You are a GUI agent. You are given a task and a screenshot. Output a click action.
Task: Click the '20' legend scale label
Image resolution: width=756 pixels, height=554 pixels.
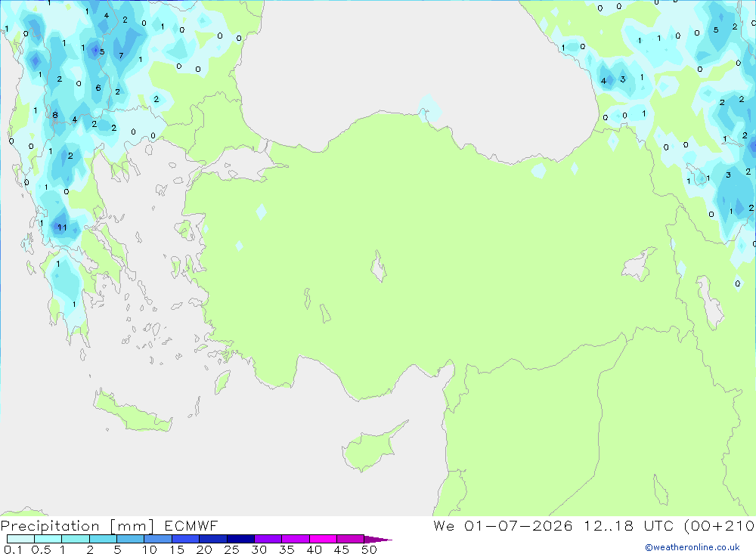coord(204,549)
